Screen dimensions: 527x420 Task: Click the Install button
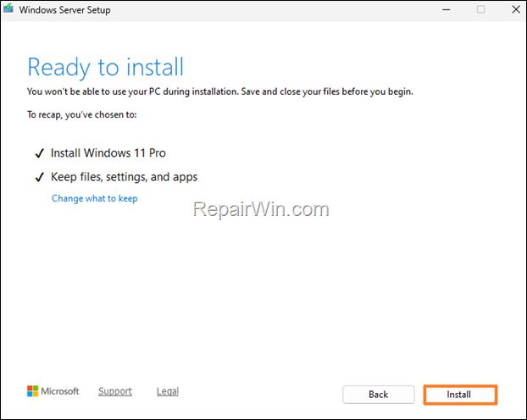tap(460, 395)
